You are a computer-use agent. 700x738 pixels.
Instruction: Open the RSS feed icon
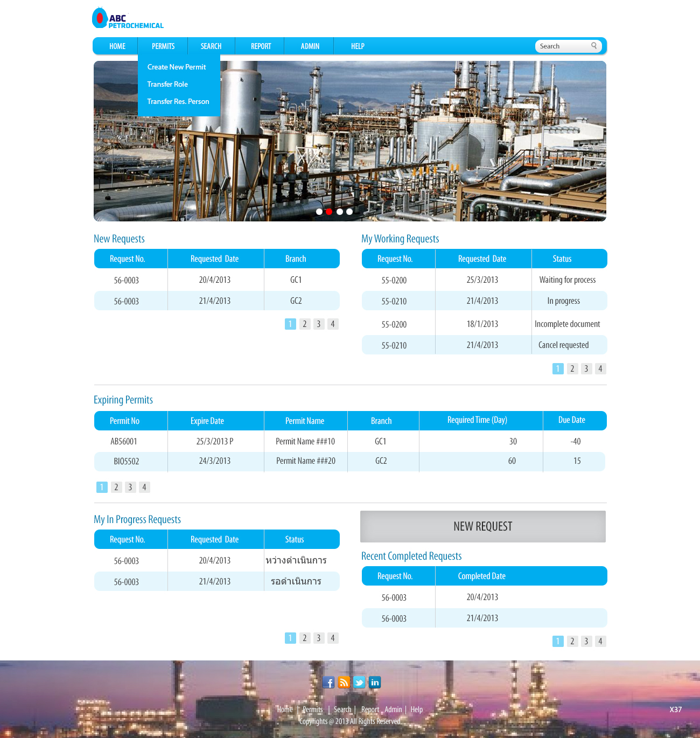click(x=344, y=682)
